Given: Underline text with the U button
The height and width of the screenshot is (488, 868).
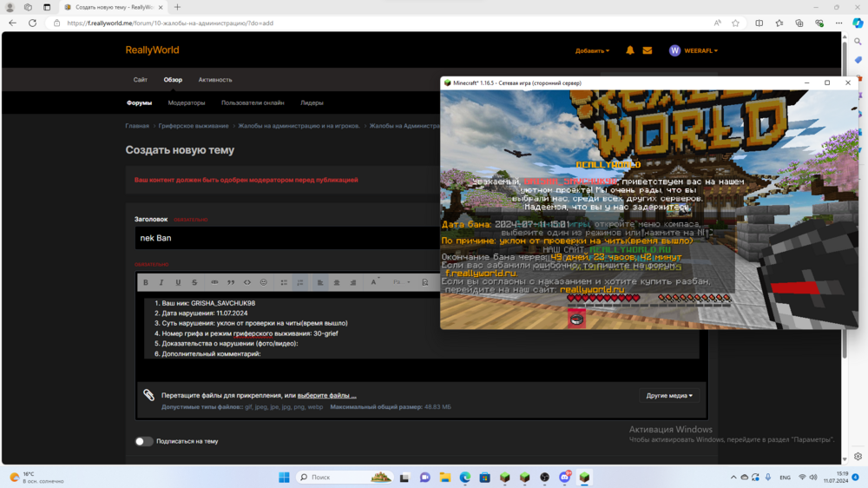Looking at the screenshot, I should [x=178, y=282].
